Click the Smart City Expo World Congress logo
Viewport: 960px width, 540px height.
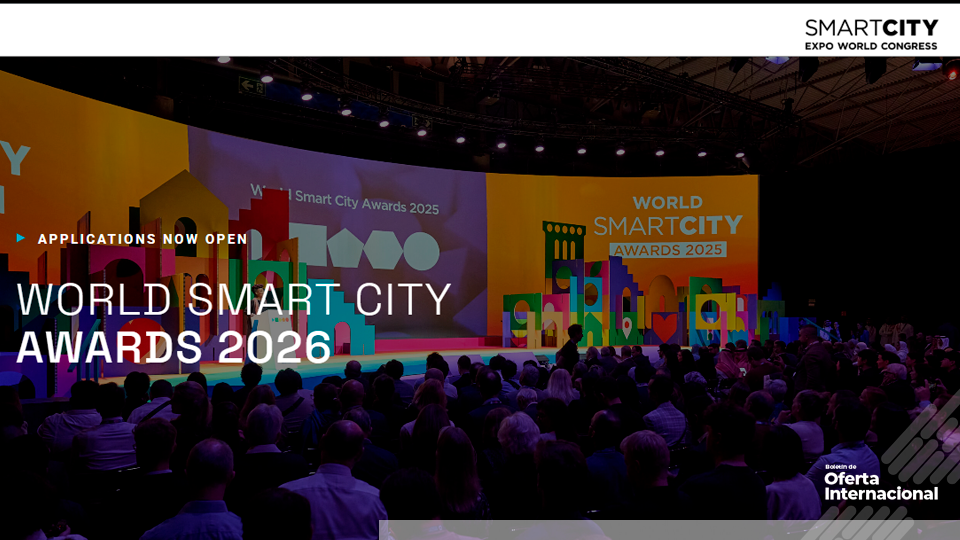[x=871, y=33]
